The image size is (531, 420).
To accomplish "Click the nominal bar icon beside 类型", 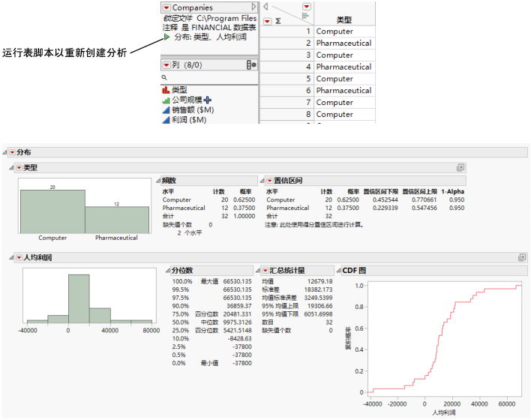I will click(x=166, y=90).
